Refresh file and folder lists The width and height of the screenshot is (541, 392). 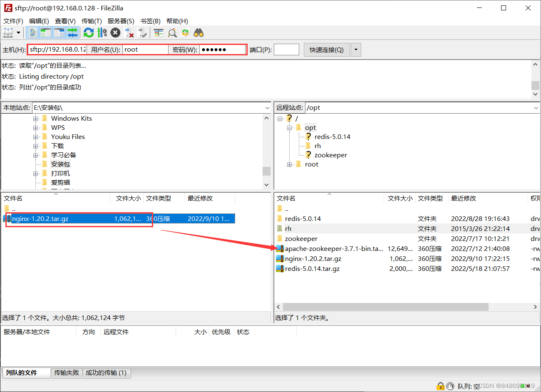(89, 32)
